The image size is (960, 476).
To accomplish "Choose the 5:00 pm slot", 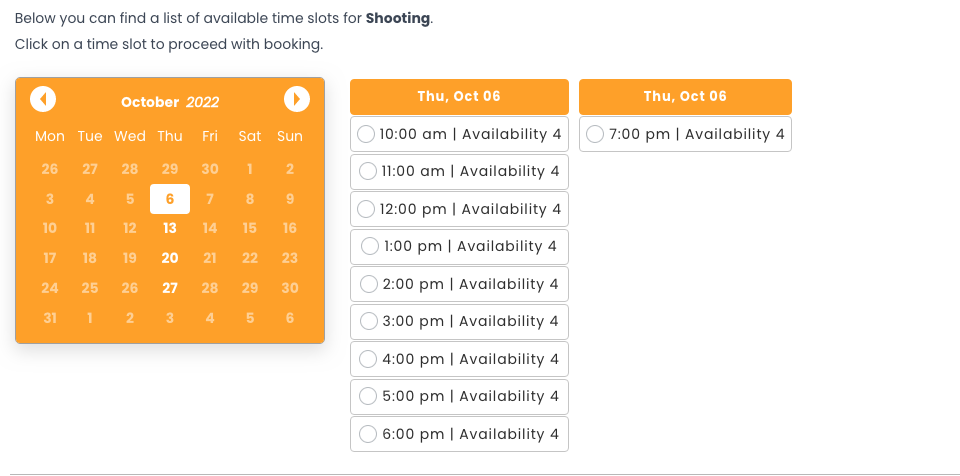I will coord(367,396).
